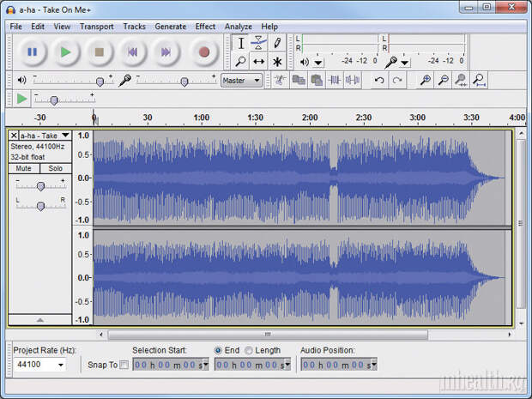This screenshot has width=532, height=399.
Task: Click Fit Selection in window icon
Action: tap(461, 80)
